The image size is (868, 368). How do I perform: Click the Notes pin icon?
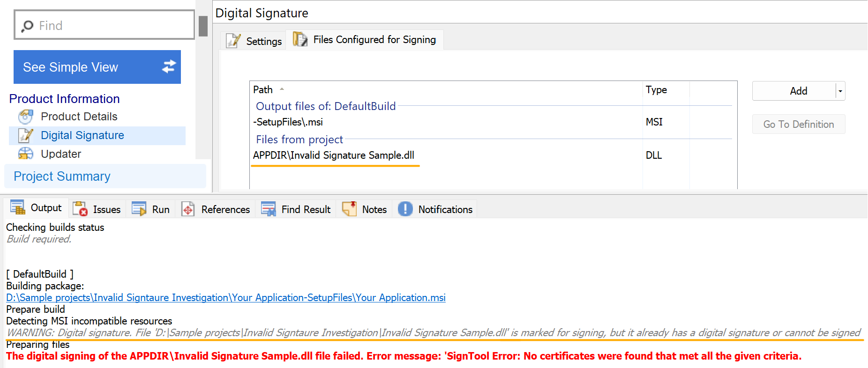pos(349,209)
